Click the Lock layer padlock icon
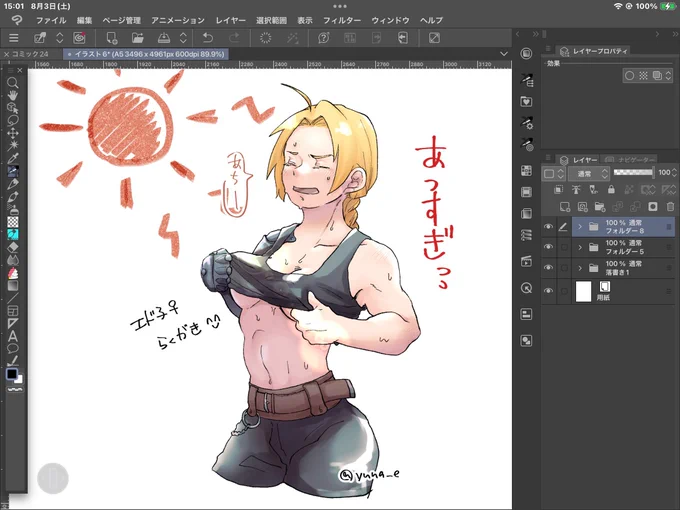Image resolution: width=680 pixels, height=510 pixels. point(611,190)
